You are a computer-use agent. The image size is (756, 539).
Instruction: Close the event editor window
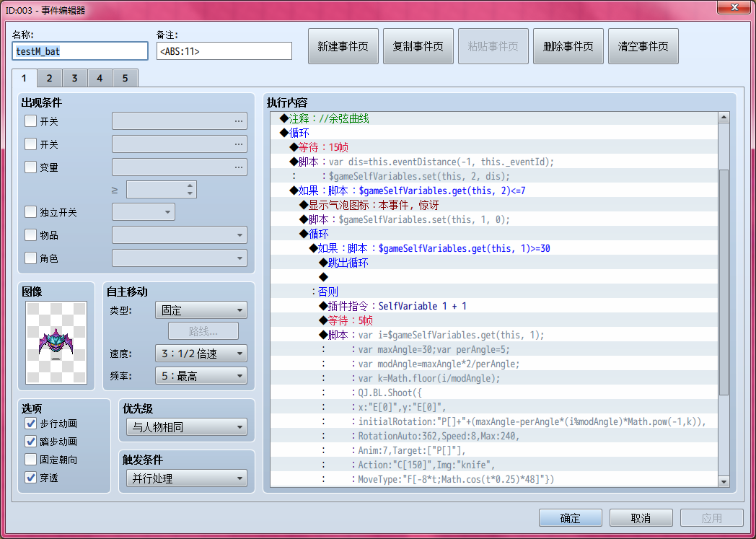(x=734, y=7)
